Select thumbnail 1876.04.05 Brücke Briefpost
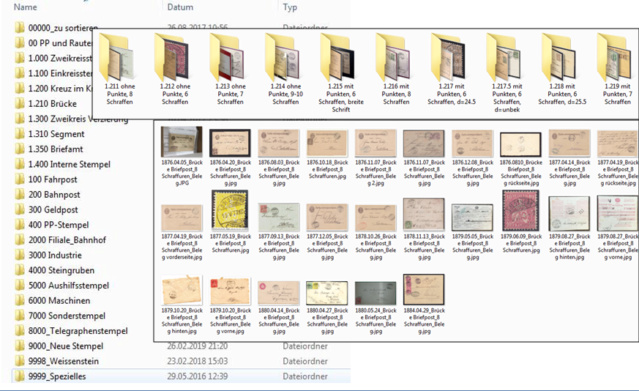 181,141
